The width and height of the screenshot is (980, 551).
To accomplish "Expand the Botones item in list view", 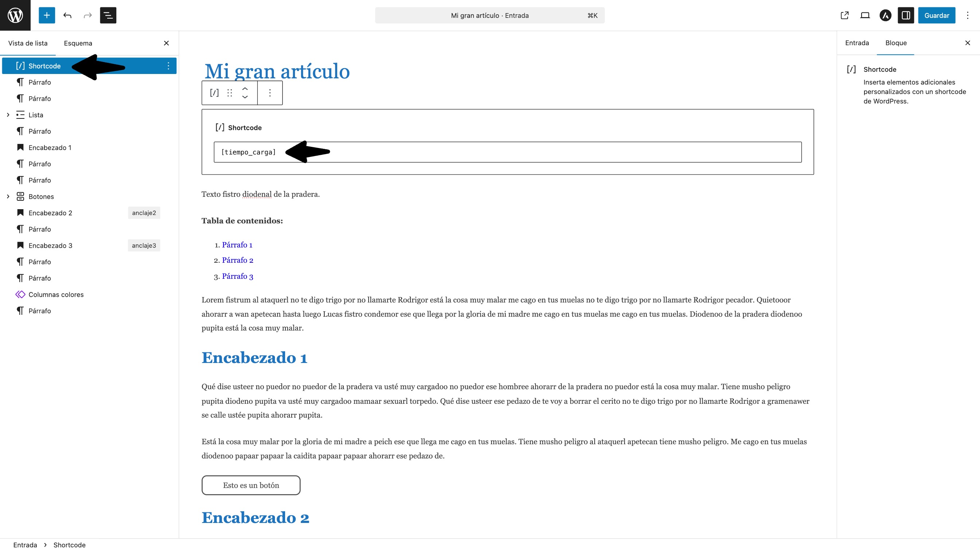I will click(x=8, y=196).
